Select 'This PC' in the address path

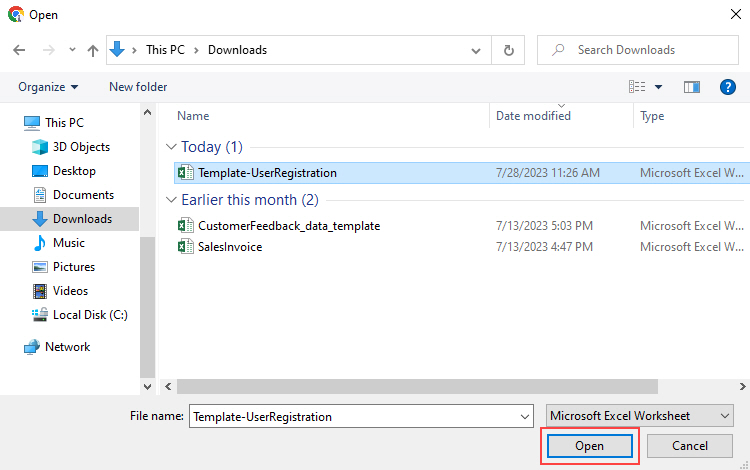[165, 50]
